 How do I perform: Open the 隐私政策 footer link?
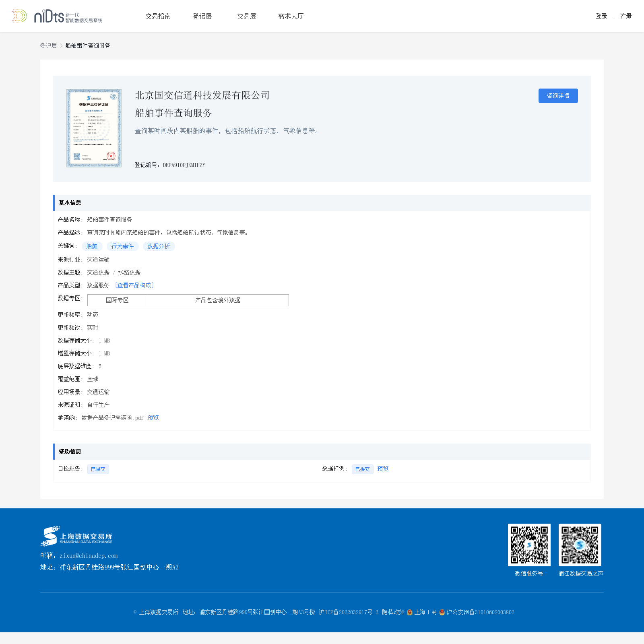393,612
